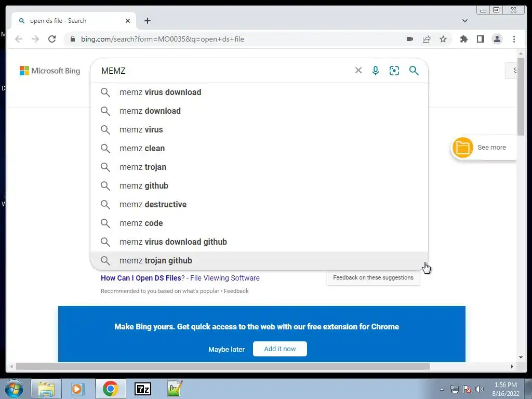Click the browser forward arrow
Screen dimensions: 532x399
pyautogui.click(x=35, y=39)
